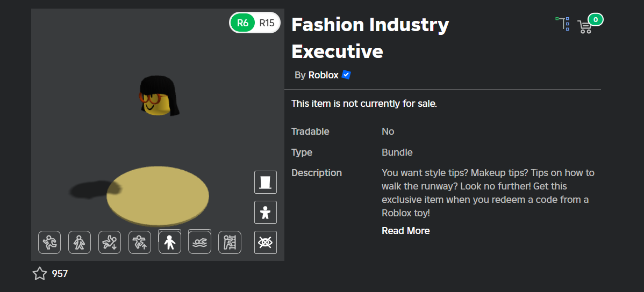Switch avatar preview to R6
Screen dimensions: 644x292
coord(243,23)
